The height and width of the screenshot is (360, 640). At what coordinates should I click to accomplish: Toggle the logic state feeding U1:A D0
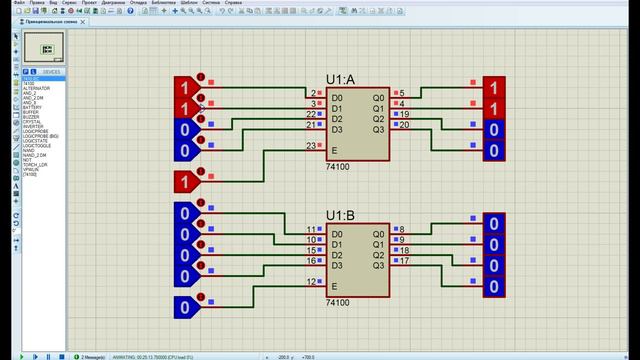[187, 87]
